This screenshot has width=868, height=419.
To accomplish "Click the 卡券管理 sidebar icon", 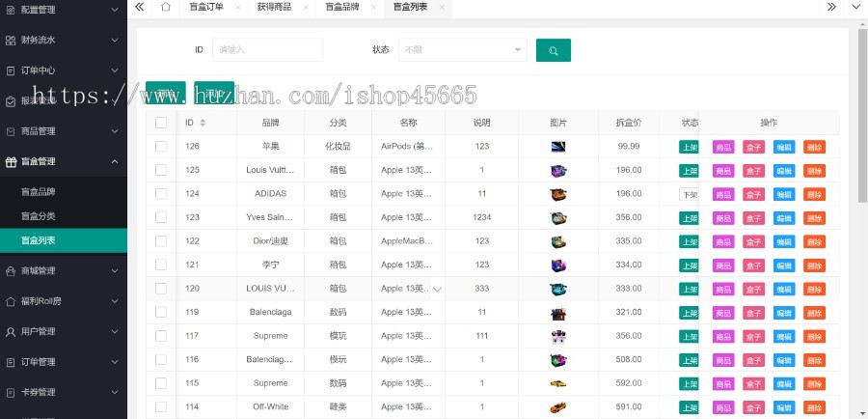I will pyautogui.click(x=11, y=392).
